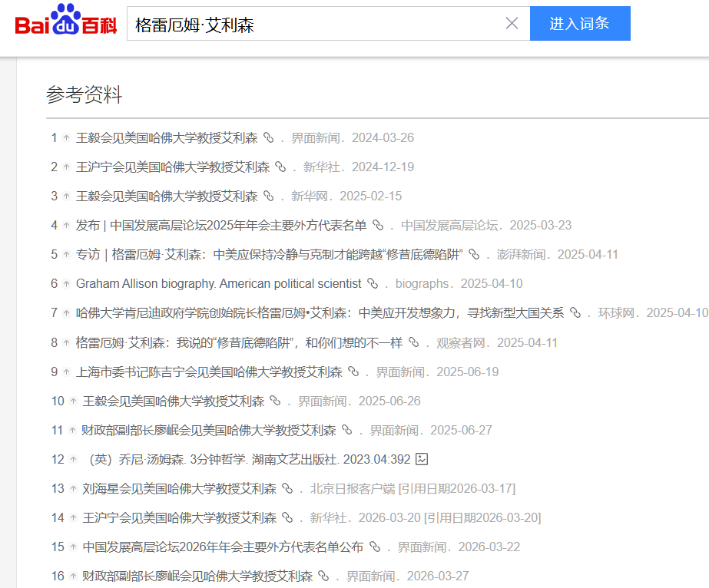709x588 pixels.
Task: Click link icon after reference 16 title
Action: (x=323, y=576)
